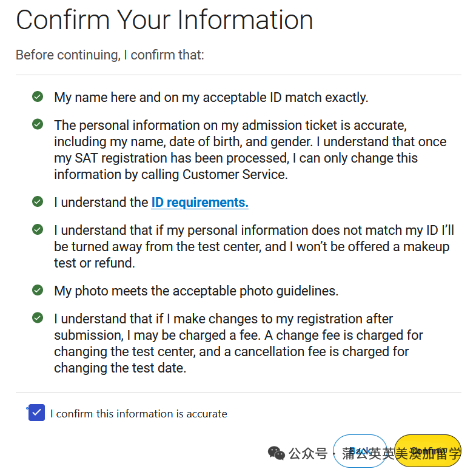Viewport: 476px width, 472px height.
Task: Click the text about no makeup test or refund
Action: (253, 247)
